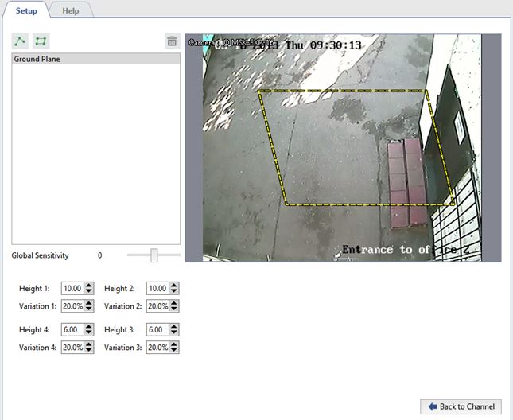Decrease Variation 2 using down arrow

pyautogui.click(x=174, y=309)
